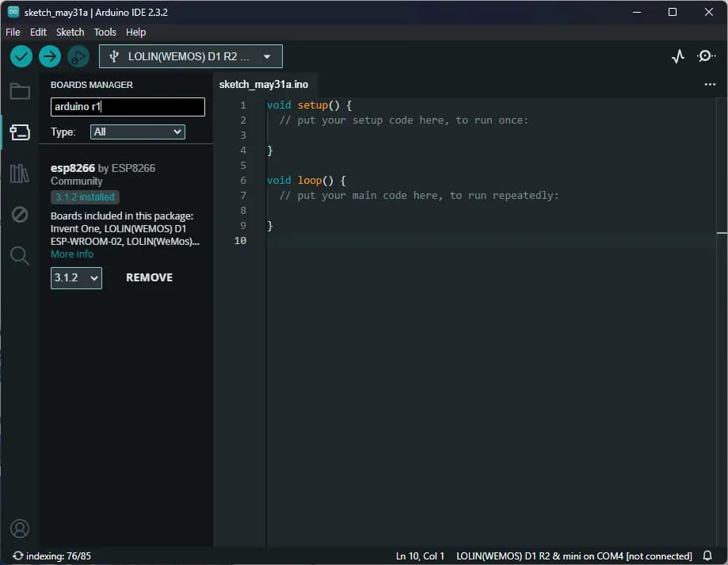Select the Boards Manager sidebar icon
This screenshot has height=565, width=728.
[19, 132]
